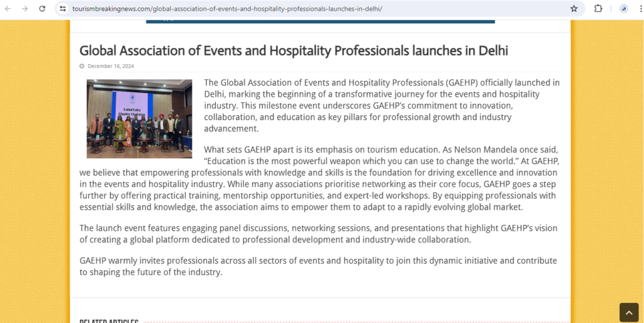Screen dimensions: 644x323
Task: Open the browser extensions puzzle icon
Action: (x=598, y=9)
